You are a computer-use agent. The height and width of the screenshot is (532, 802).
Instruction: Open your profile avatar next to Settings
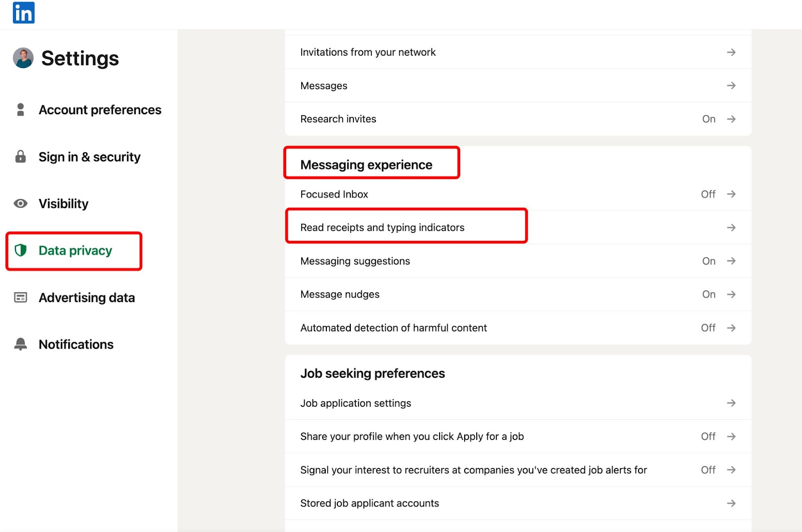(21, 58)
